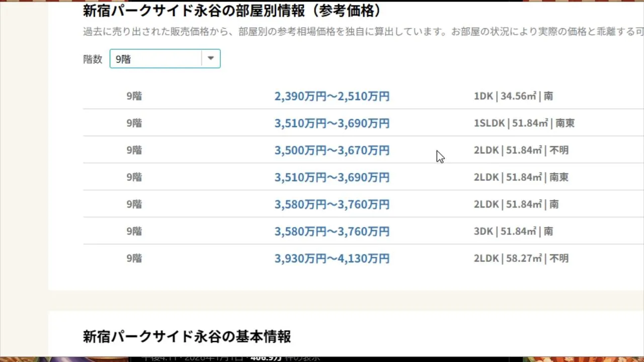The height and width of the screenshot is (362, 644).
Task: Click the price in the 1SLDK row
Action: click(332, 123)
